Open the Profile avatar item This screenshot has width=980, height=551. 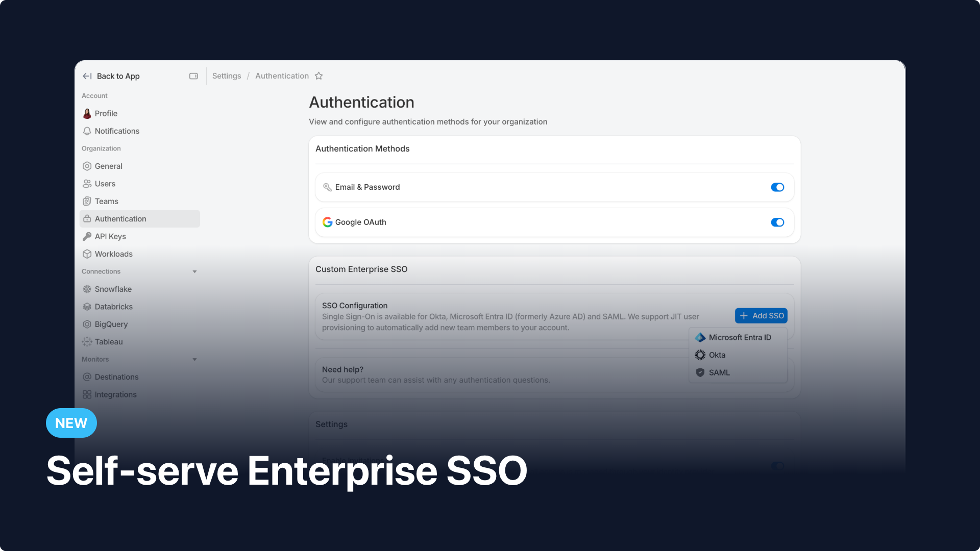point(87,113)
